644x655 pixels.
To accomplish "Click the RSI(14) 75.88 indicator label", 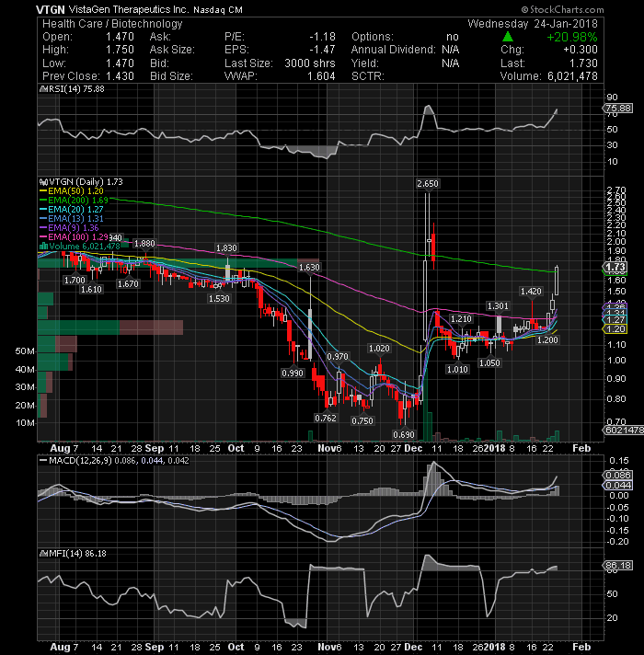I will tap(72, 89).
